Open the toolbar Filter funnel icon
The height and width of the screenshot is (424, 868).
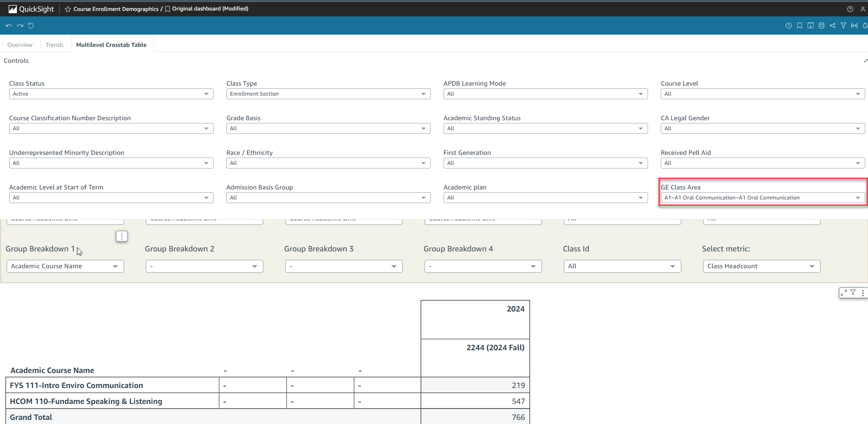tap(843, 26)
